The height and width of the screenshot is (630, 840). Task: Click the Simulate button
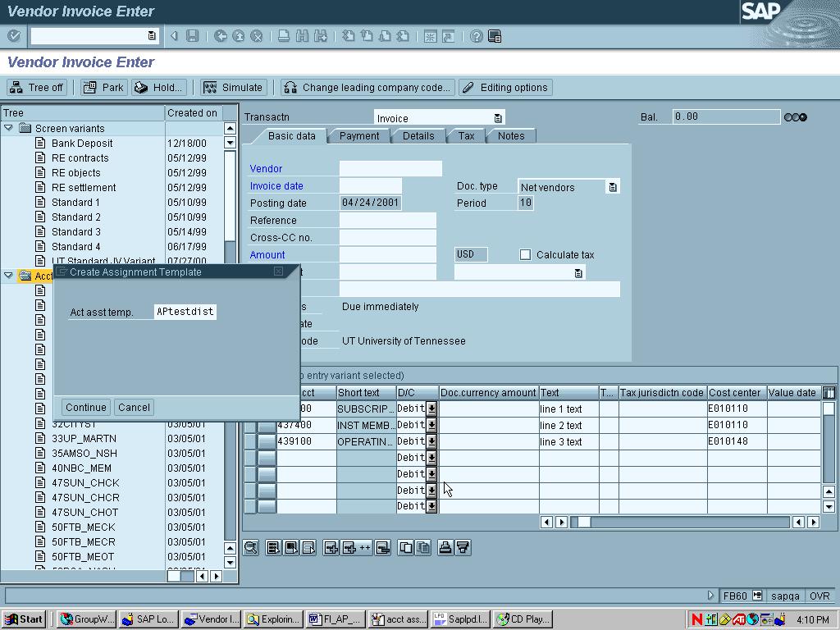tap(233, 87)
